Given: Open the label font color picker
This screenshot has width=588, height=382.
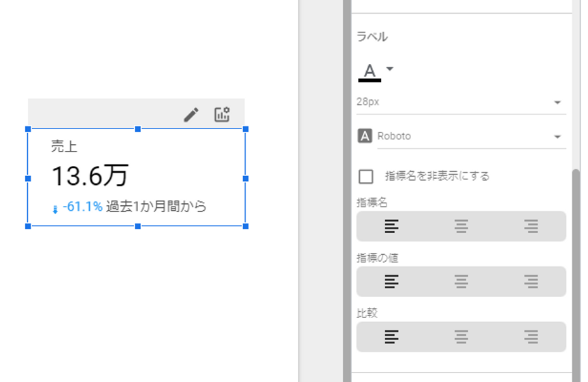Looking at the screenshot, I should (x=370, y=72).
